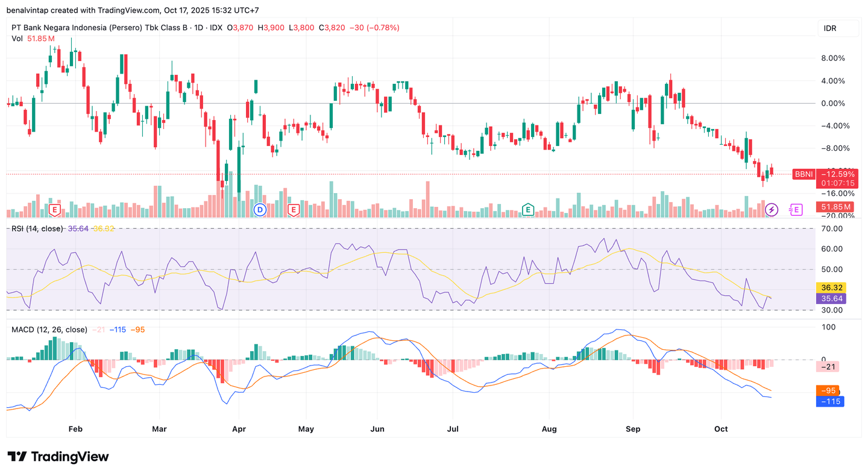Image resolution: width=868 pixels, height=476 pixels.
Task: Click the Vol legend label
Action: (x=17, y=39)
